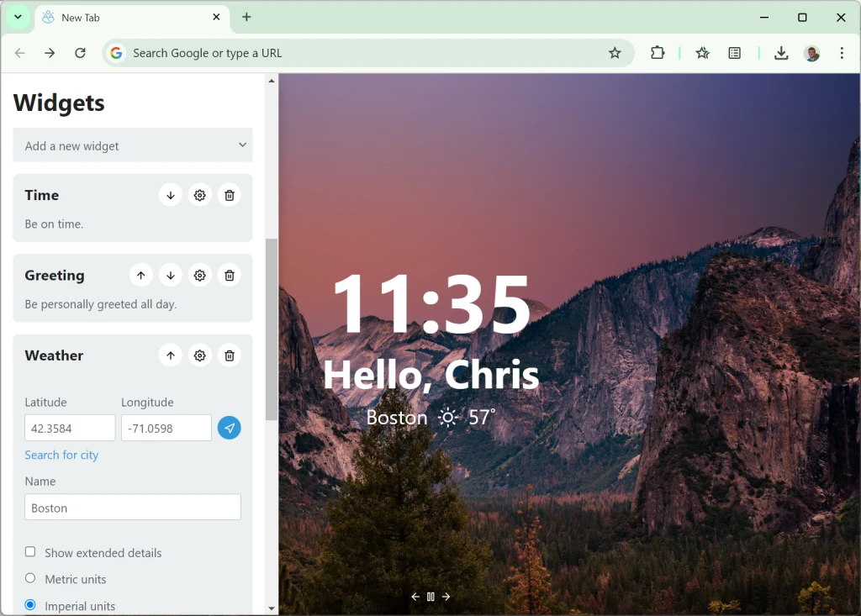Delete the Greeting widget
Image resolution: width=861 pixels, height=616 pixels.
pyautogui.click(x=229, y=276)
